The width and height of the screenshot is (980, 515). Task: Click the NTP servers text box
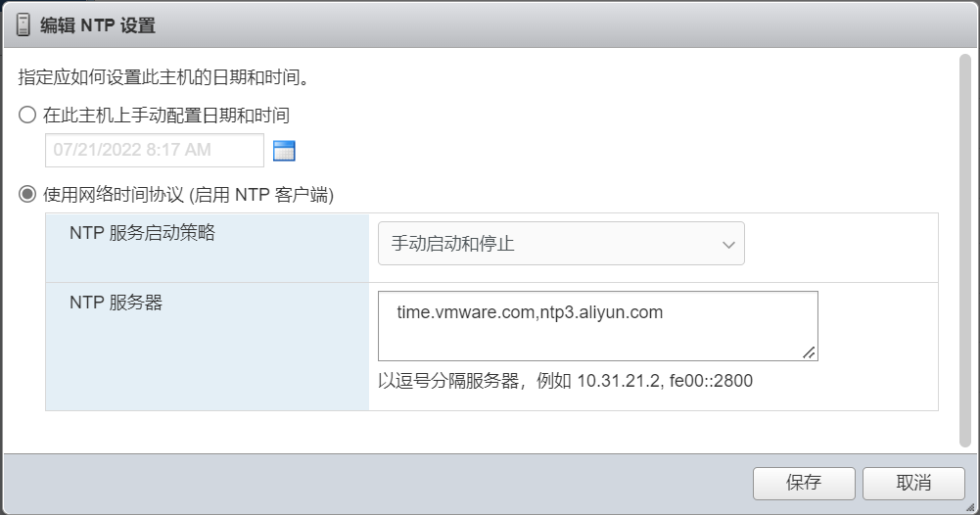[x=597, y=326]
